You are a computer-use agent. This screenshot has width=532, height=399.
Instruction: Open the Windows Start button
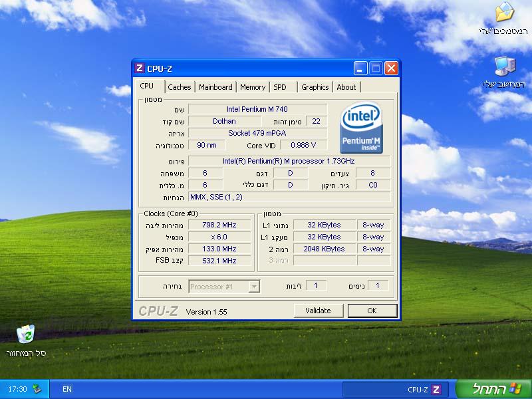[494, 389]
